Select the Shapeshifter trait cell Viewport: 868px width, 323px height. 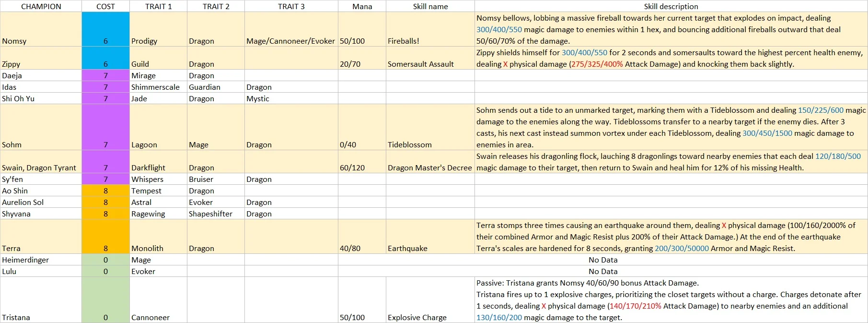click(x=216, y=214)
